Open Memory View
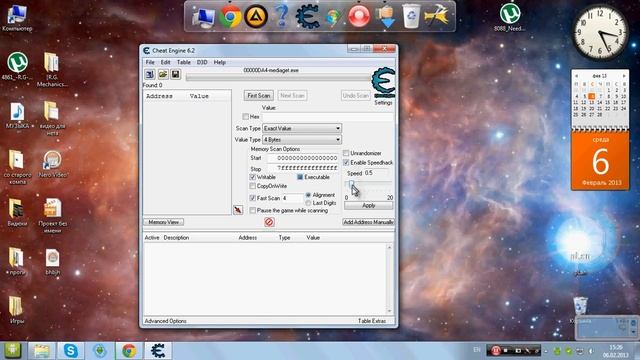 click(x=164, y=222)
